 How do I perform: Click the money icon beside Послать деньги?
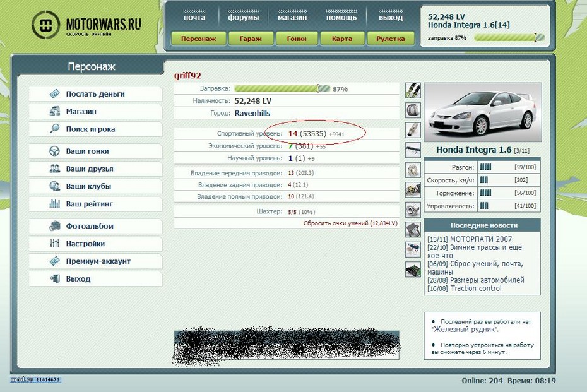(x=55, y=93)
